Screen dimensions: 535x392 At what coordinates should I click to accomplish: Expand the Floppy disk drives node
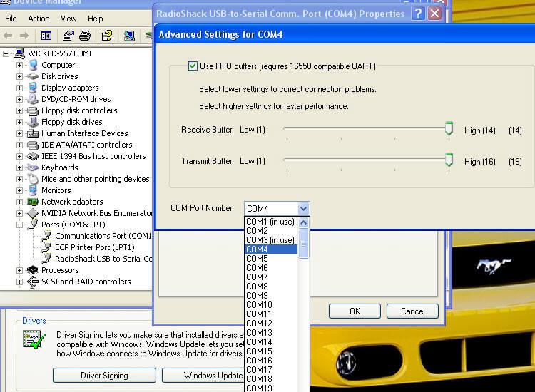tap(19, 122)
